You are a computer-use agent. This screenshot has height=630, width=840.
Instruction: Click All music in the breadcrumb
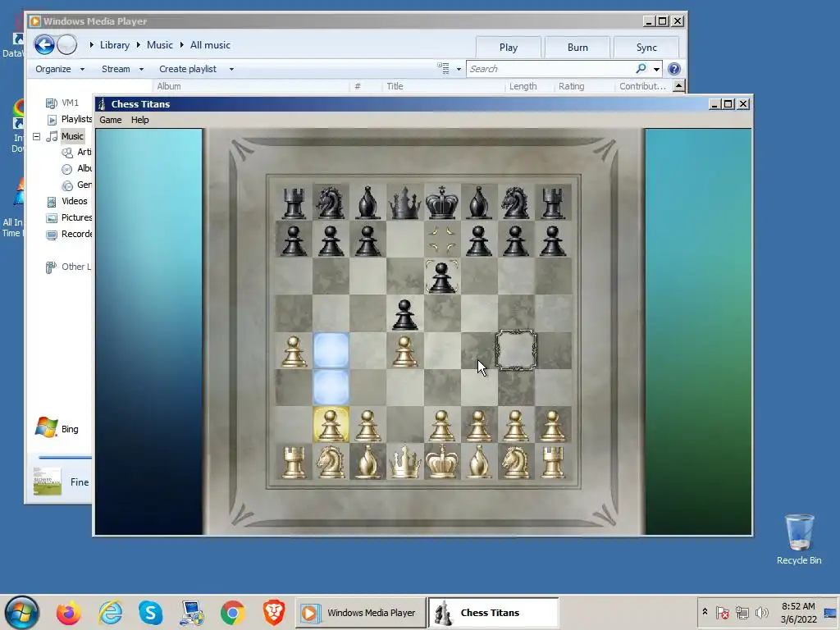(210, 45)
